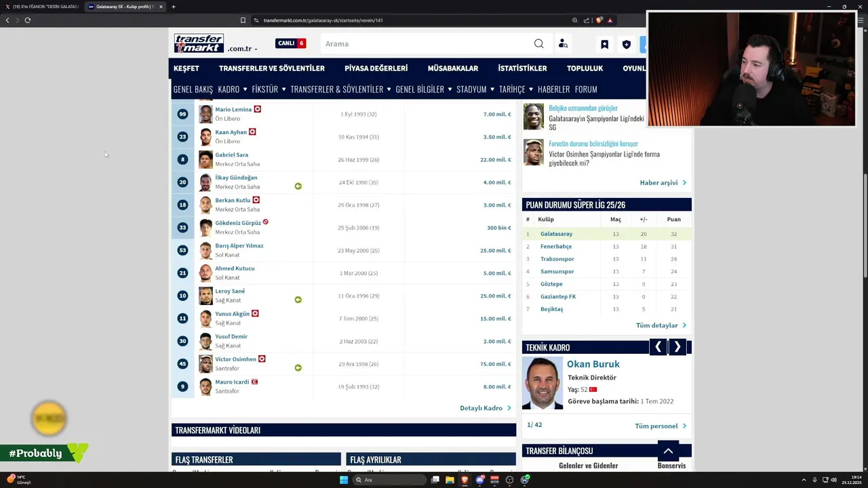Click the magnifier search icon
The width and height of the screenshot is (868, 488).
[x=538, y=43]
